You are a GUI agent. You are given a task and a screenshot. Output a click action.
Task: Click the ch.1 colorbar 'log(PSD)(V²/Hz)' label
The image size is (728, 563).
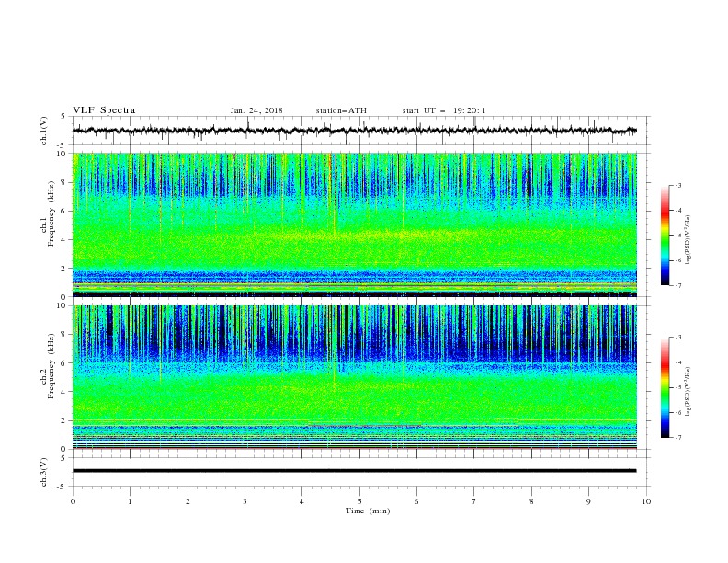click(x=688, y=240)
